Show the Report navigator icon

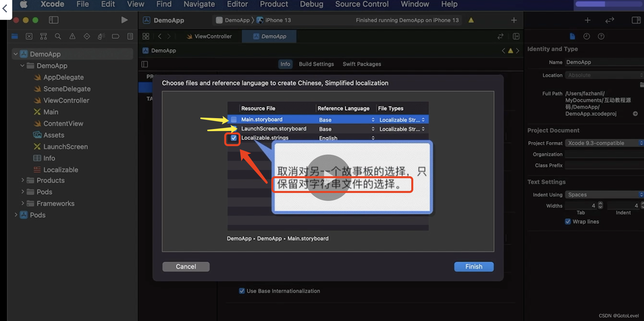point(130,36)
